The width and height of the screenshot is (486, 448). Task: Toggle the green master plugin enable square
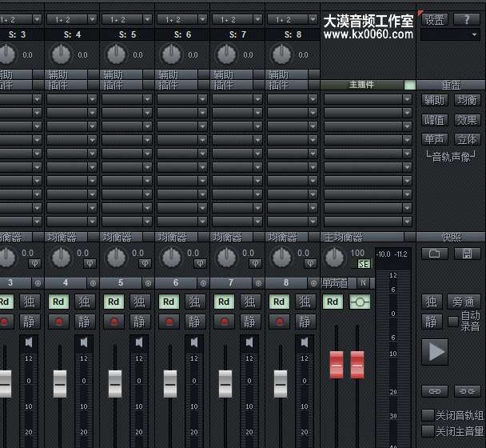410,85
